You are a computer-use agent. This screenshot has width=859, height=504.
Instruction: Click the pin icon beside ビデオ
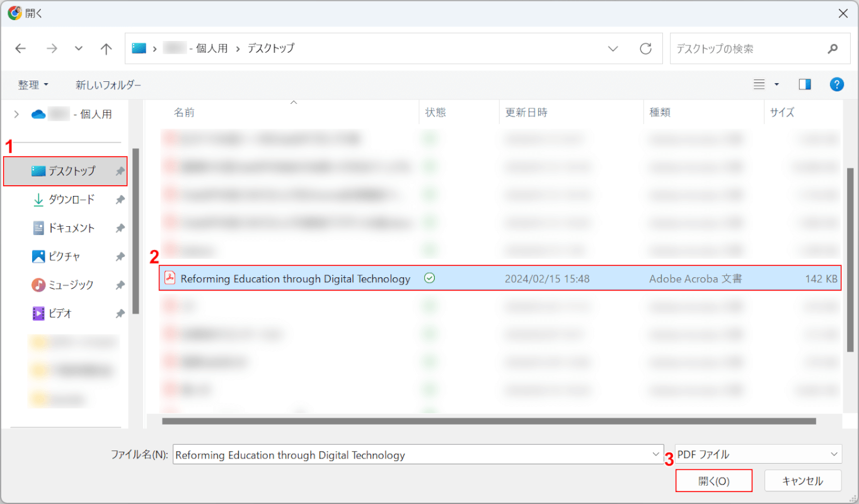120,314
